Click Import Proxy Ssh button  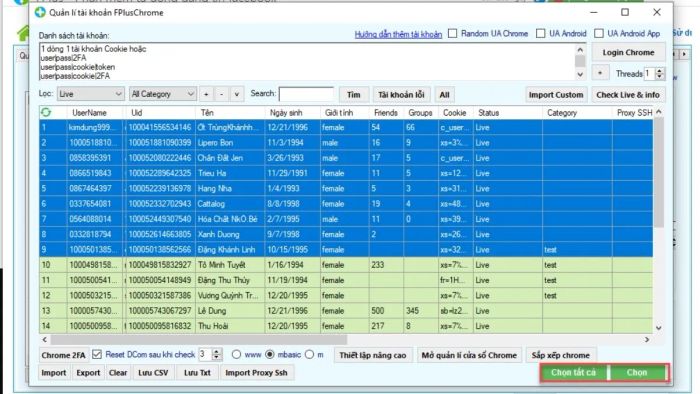coord(256,373)
